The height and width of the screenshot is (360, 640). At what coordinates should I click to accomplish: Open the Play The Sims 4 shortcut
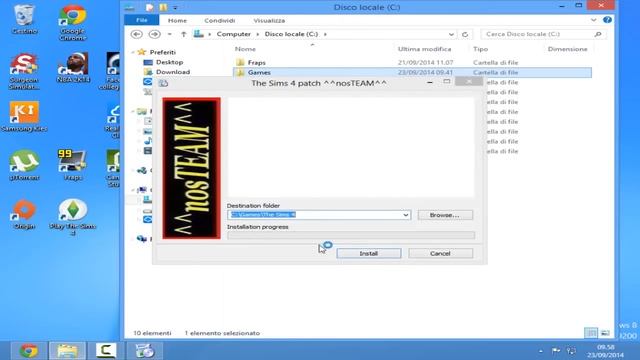coord(73,217)
